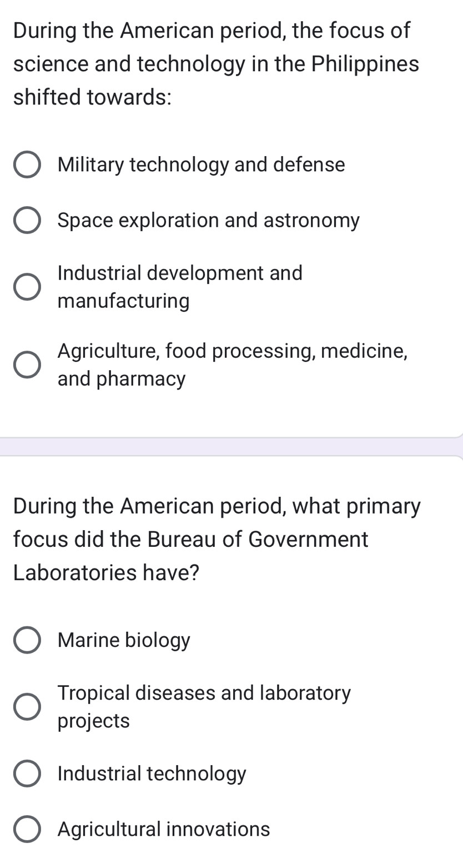This screenshot has height=868, width=463.
Task: Select the Agricultural innovations radio button
Action: (27, 829)
